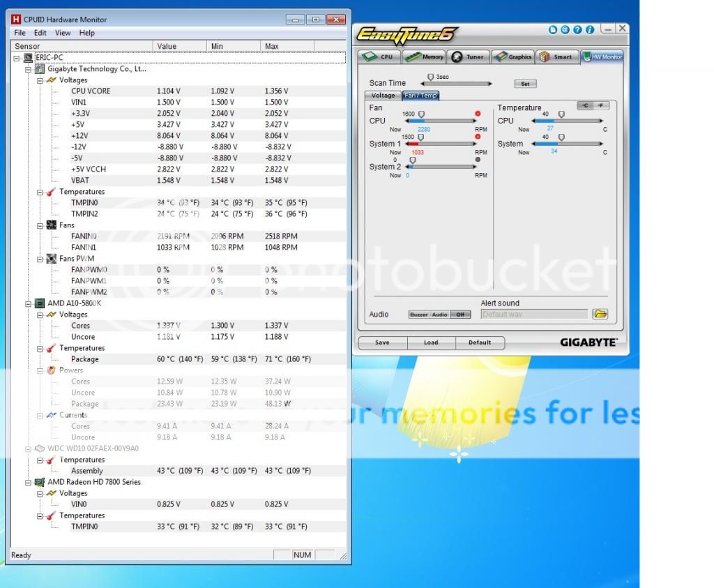714x588 pixels.
Task: Collapse the ERIC-PC root node
Action: tap(17, 59)
